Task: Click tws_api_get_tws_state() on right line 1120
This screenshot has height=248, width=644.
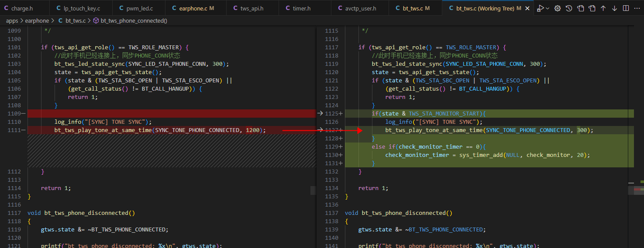Action: point(439,72)
